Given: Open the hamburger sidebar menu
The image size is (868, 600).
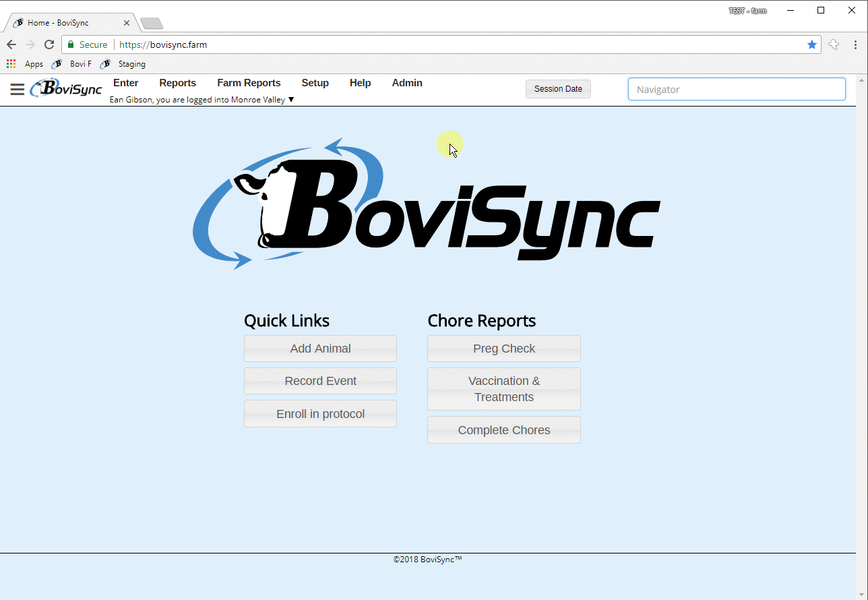Looking at the screenshot, I should click(x=18, y=90).
